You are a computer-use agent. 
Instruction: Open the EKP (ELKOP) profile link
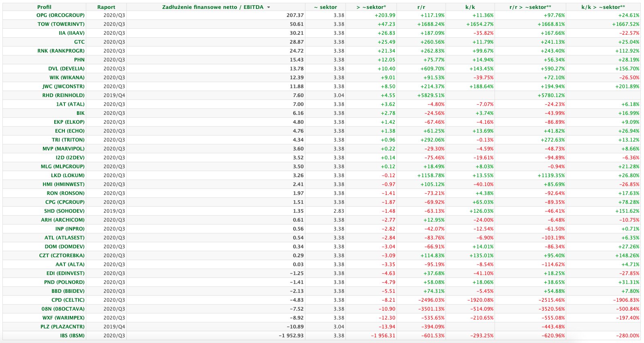coord(69,122)
